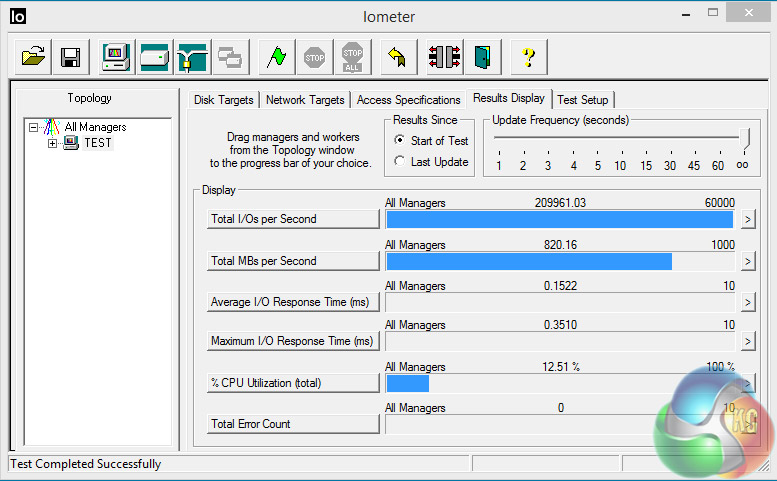Expand the TEST manager node
777x481 pixels.
[x=52, y=143]
